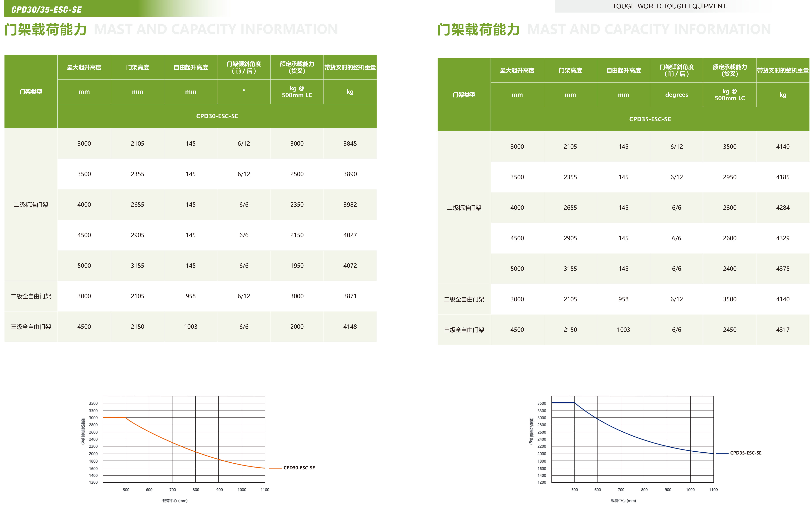Click the 1950 capacity value in left table
The height and width of the screenshot is (527, 812).
click(297, 266)
